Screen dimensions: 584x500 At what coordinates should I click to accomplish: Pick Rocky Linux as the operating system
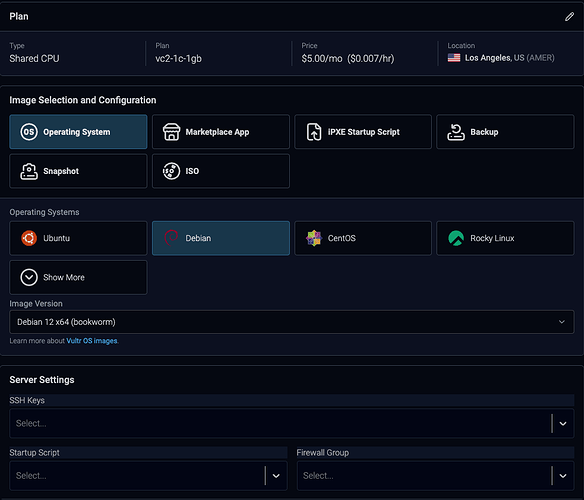505,238
